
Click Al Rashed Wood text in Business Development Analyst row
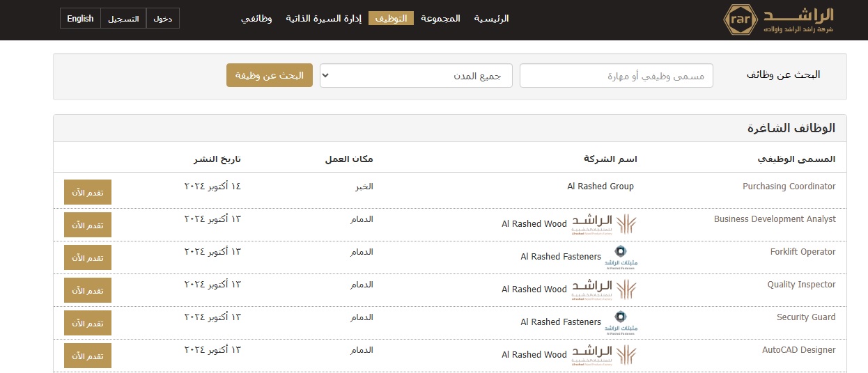(534, 224)
